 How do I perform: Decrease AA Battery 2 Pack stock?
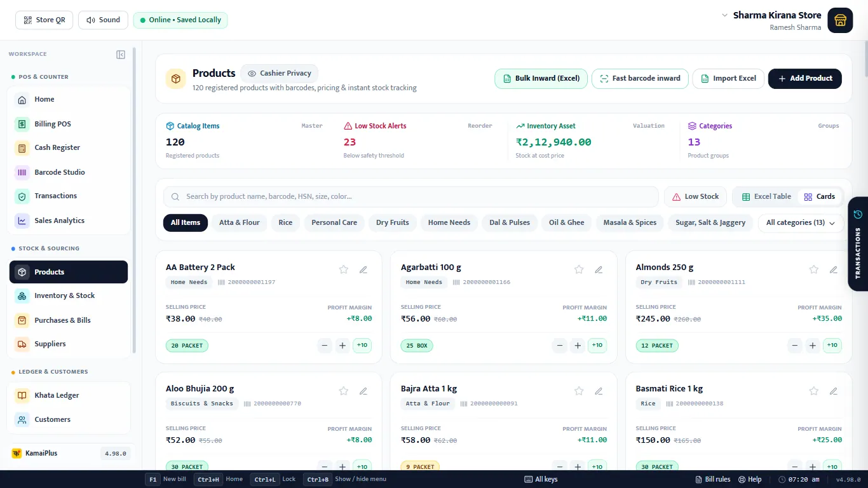(x=325, y=346)
